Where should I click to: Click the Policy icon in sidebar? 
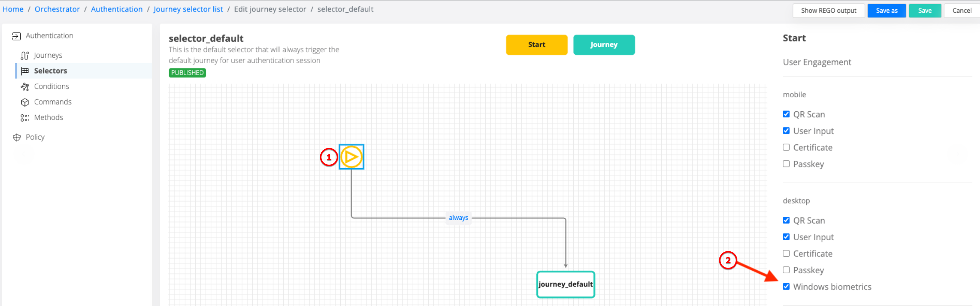(17, 137)
